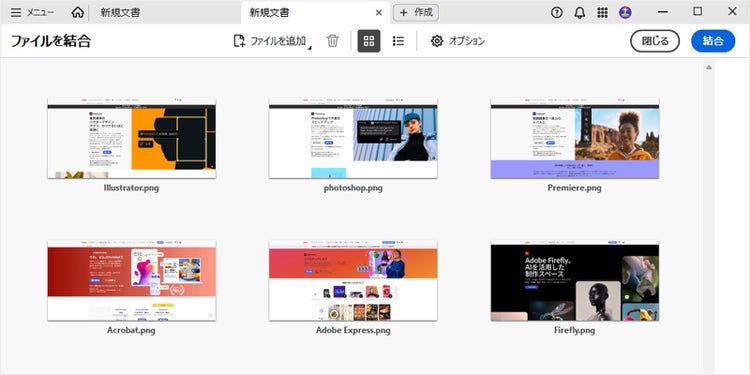Switch to the first 新規文書 tab

point(120,12)
